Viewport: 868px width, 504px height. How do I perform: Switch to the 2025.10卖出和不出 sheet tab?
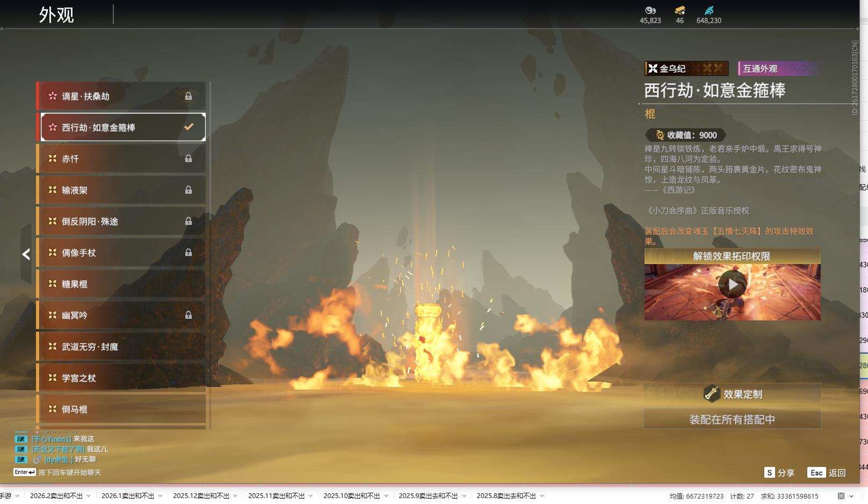(351, 496)
